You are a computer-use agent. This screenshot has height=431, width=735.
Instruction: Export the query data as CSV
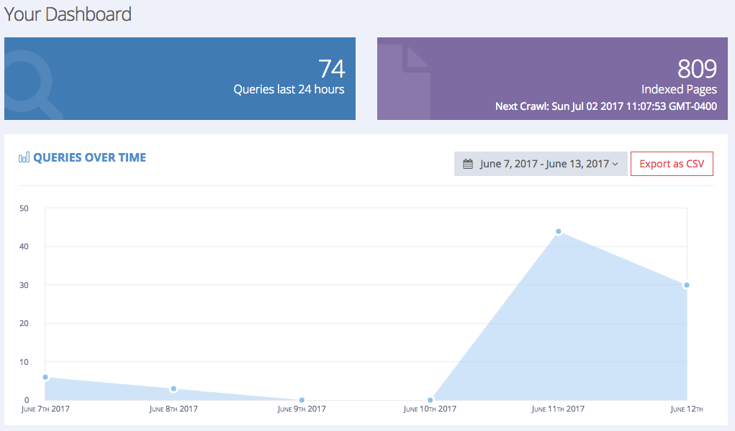(671, 164)
